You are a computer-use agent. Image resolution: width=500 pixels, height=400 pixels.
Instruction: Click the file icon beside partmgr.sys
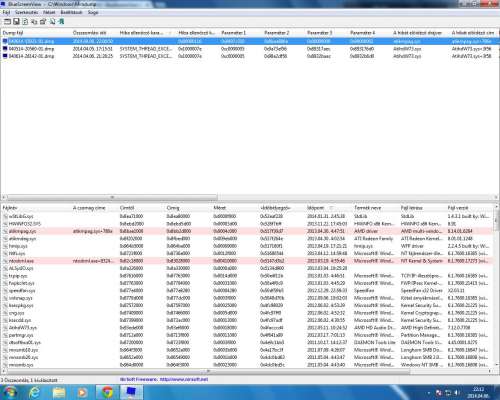coord(5,335)
